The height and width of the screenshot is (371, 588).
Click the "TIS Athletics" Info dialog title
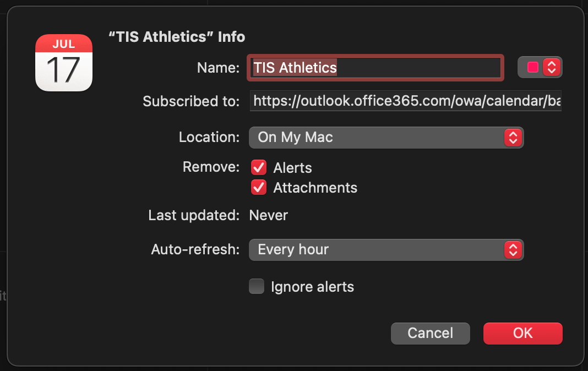pyautogui.click(x=177, y=37)
